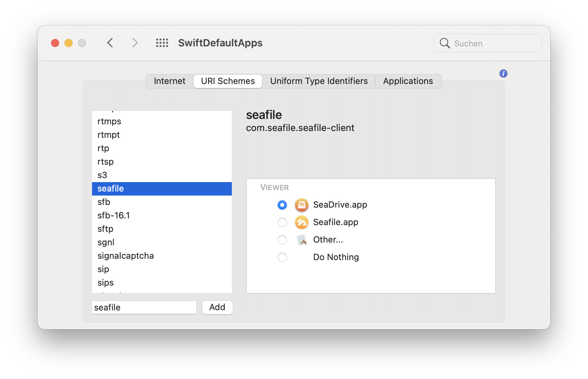Click the Seafile.app cloud icon
Image resolution: width=588 pixels, height=379 pixels.
coord(301,222)
